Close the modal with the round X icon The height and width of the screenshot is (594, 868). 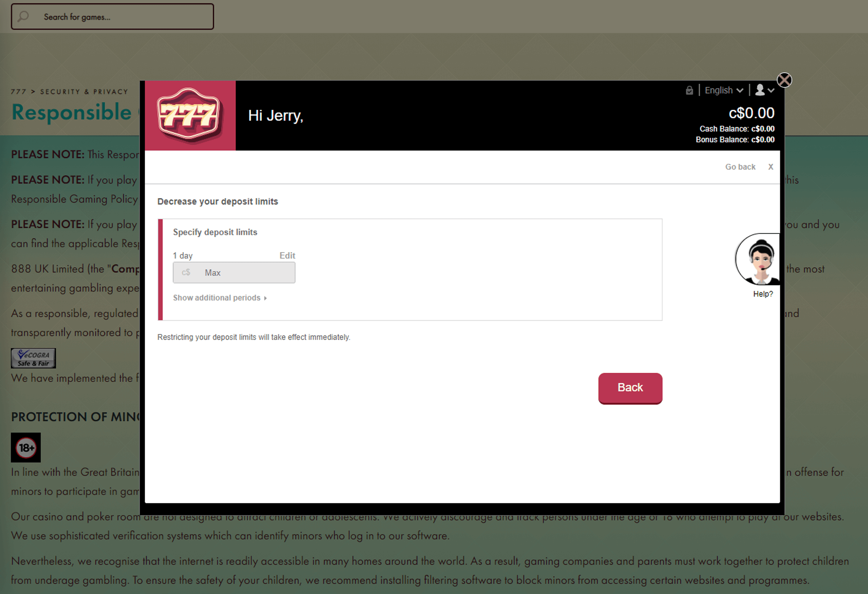pyautogui.click(x=784, y=80)
